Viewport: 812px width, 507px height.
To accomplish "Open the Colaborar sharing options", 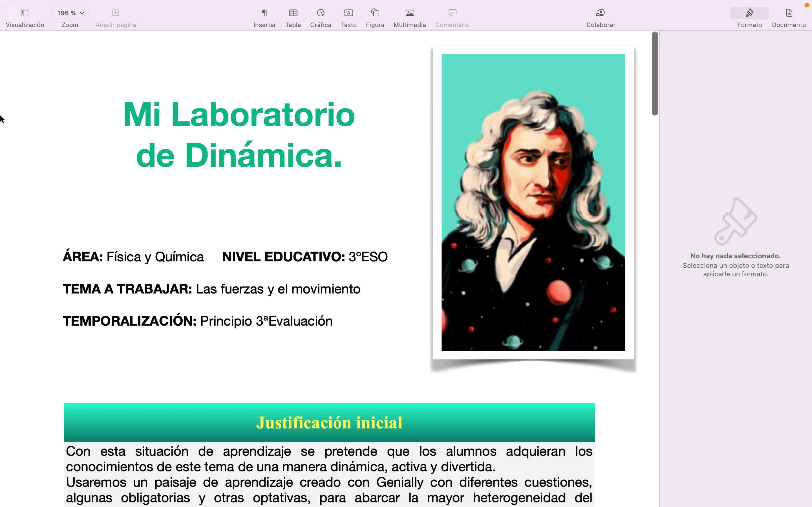I will [600, 13].
